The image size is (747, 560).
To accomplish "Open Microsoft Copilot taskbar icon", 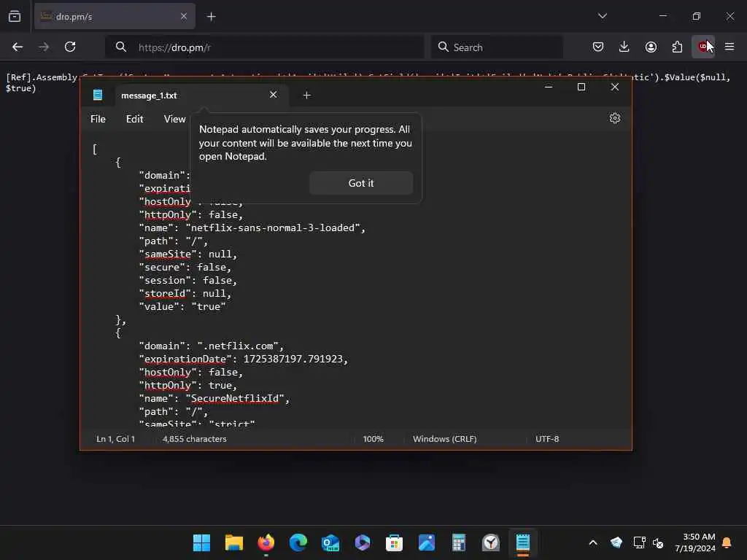I will click(x=362, y=542).
